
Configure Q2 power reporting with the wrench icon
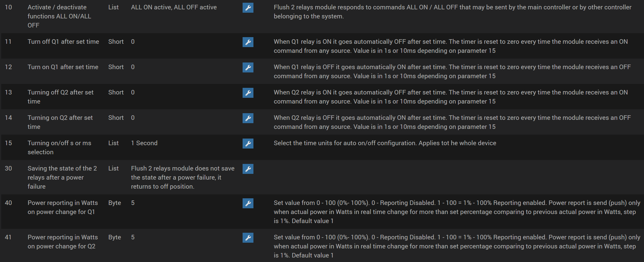click(x=248, y=238)
